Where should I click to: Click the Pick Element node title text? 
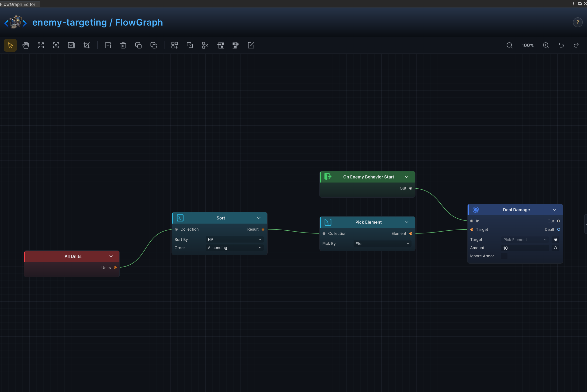[368, 222]
